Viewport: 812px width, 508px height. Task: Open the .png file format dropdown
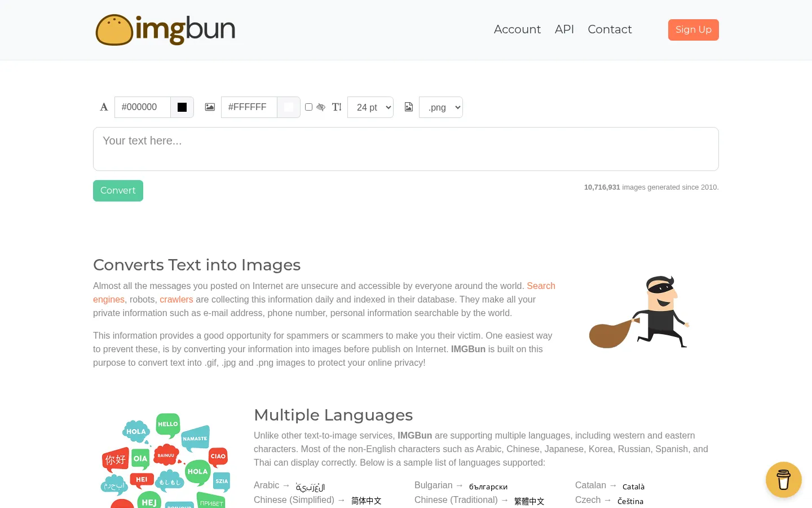pos(441,107)
